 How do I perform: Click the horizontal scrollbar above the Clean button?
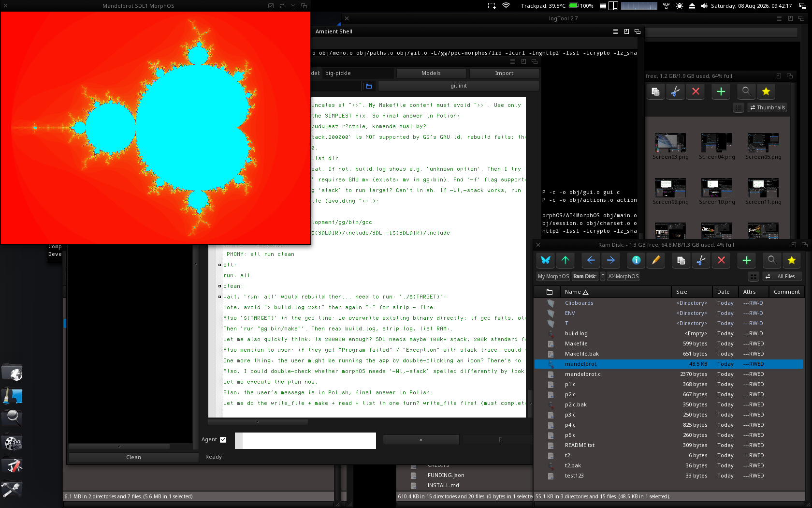(119, 447)
